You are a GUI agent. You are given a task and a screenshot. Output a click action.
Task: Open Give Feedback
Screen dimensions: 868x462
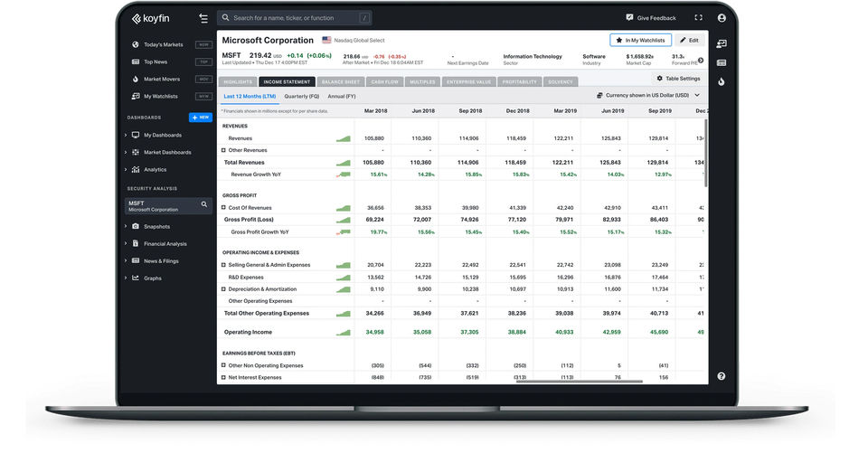coord(651,18)
